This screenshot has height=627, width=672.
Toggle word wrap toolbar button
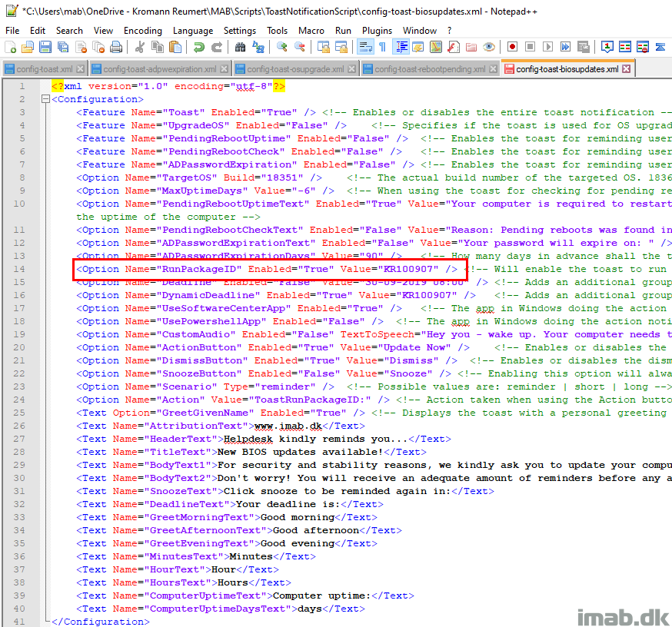365,47
